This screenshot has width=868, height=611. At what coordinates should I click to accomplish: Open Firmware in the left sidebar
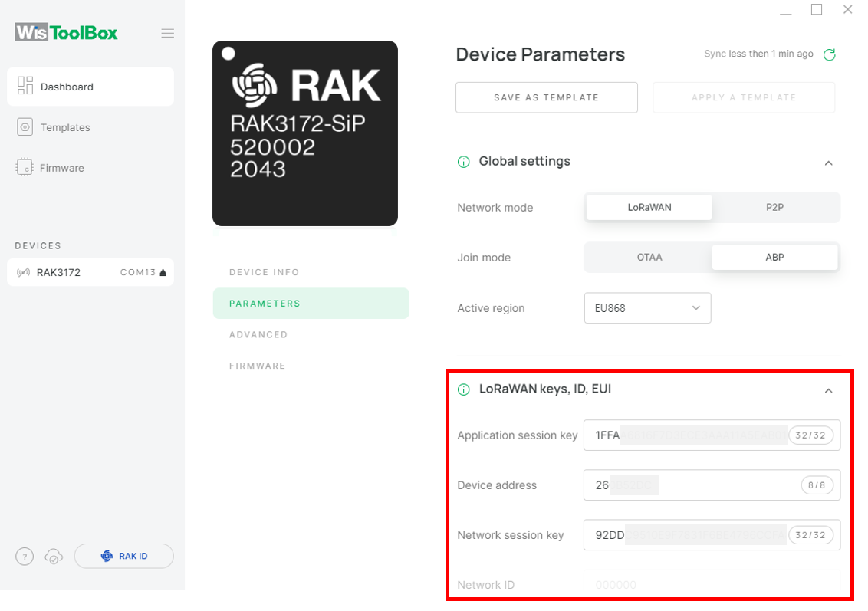click(x=51, y=168)
